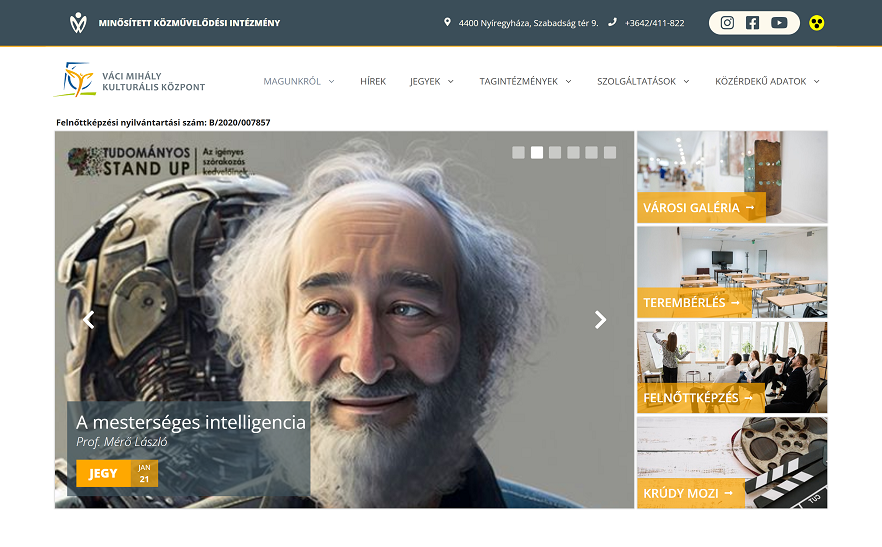Expand the Magunkról chevron
882x547 pixels.
(x=331, y=82)
